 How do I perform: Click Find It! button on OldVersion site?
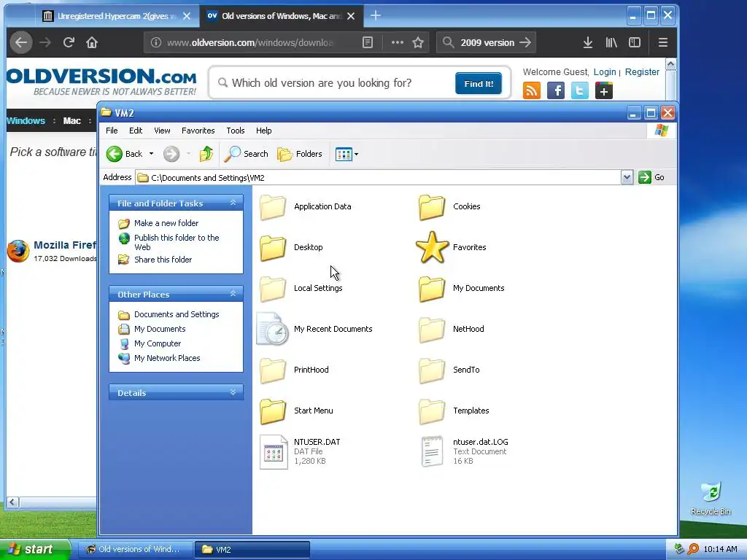[x=479, y=83]
